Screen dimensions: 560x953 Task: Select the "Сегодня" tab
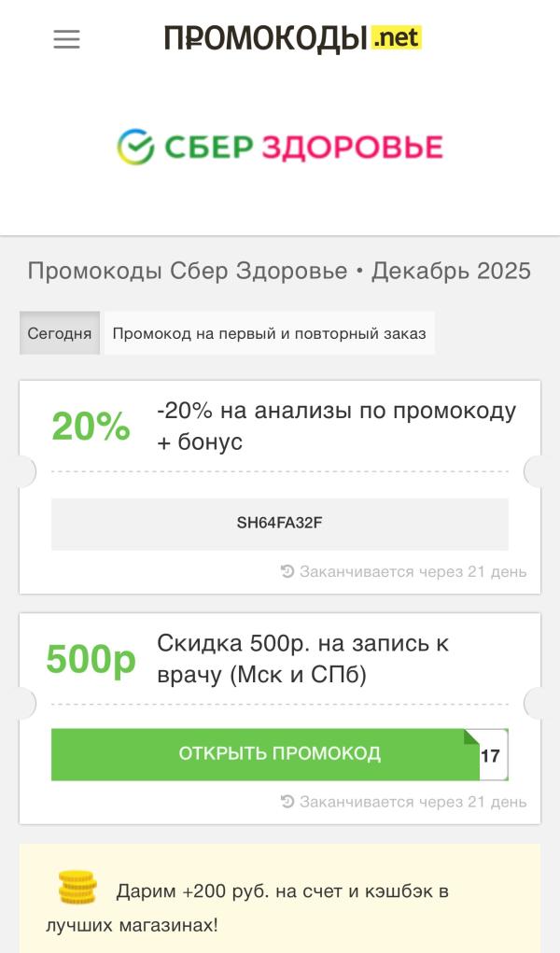(x=60, y=333)
